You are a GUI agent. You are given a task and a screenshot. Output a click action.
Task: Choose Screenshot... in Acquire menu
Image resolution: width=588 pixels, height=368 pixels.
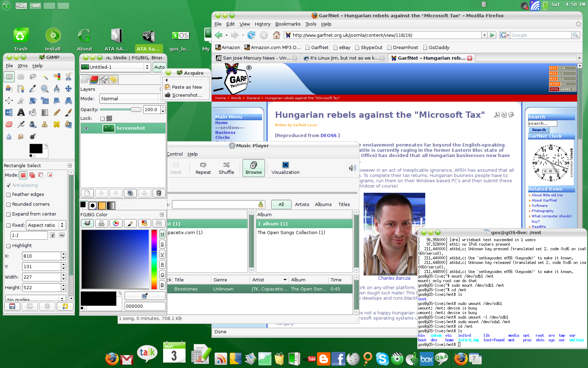[187, 95]
